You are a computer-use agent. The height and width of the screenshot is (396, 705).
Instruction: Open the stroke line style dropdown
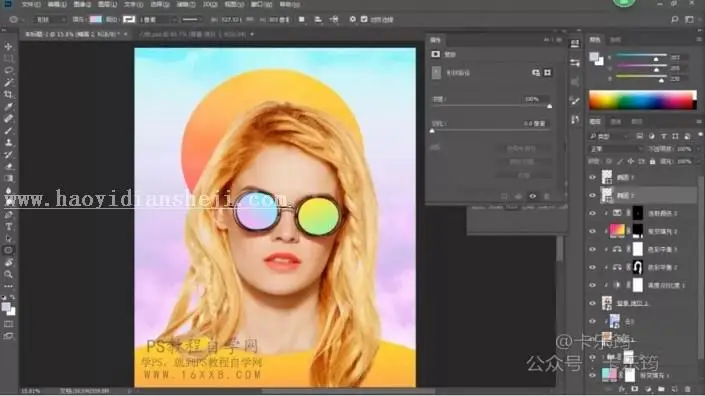click(x=192, y=19)
